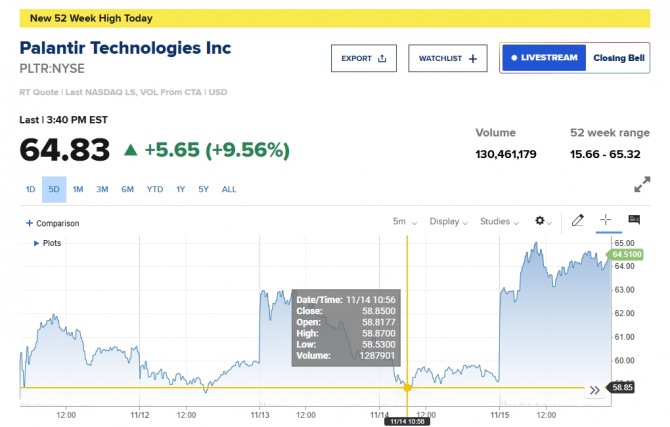Select the YTD time range
Screen dimensions: 670x427
click(x=155, y=189)
